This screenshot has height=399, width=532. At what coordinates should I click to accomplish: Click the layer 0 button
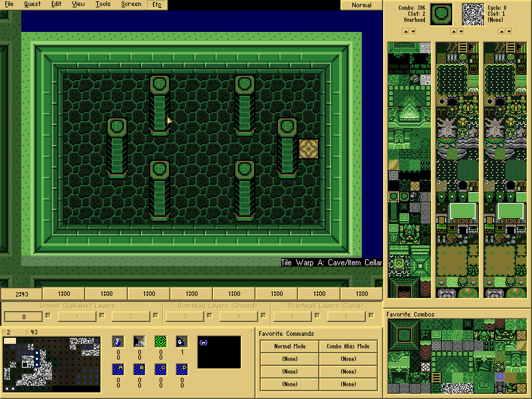coord(23,317)
